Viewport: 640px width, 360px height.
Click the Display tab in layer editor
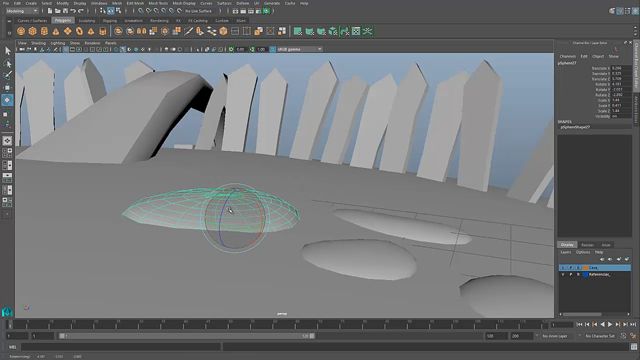pos(567,245)
